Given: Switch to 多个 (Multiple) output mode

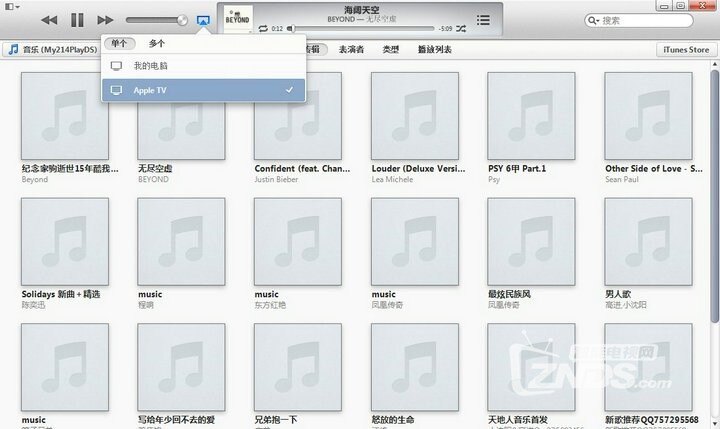Looking at the screenshot, I should [x=157, y=44].
